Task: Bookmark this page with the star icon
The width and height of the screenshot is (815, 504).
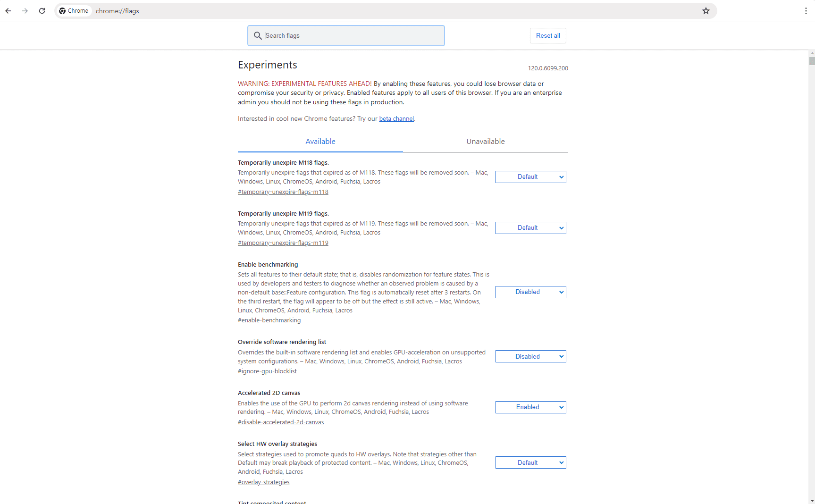Action: (x=706, y=11)
